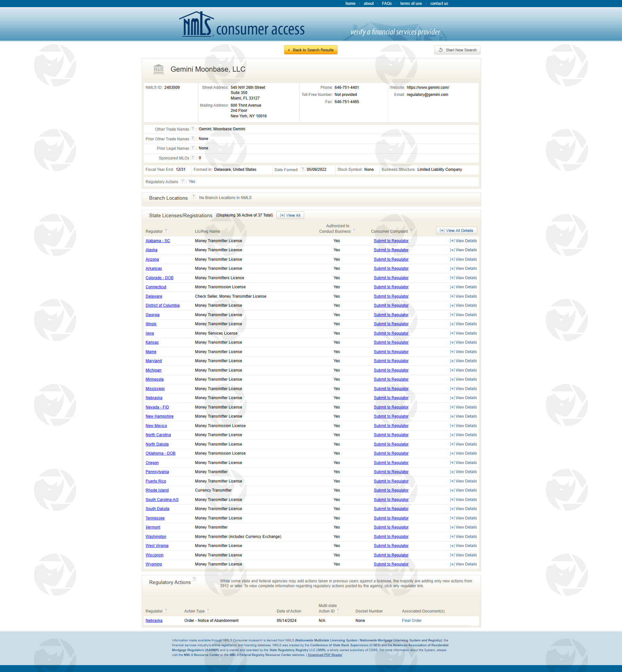622x672 pixels.
Task: Click Back to Search Results button
Action: [x=310, y=50]
